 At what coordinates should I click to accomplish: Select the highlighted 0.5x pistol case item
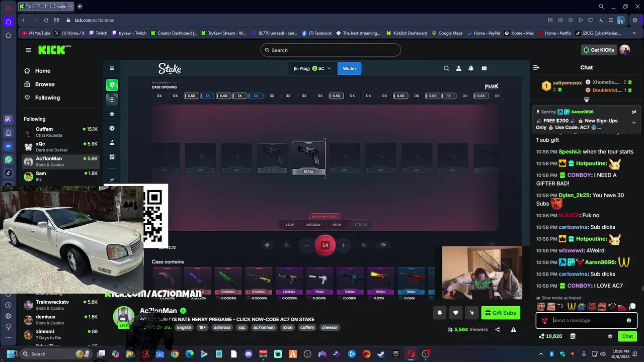308,158
